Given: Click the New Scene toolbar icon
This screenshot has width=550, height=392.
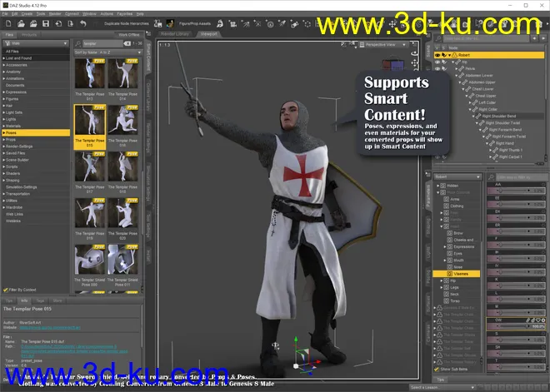Looking at the screenshot, I should pos(8,24).
